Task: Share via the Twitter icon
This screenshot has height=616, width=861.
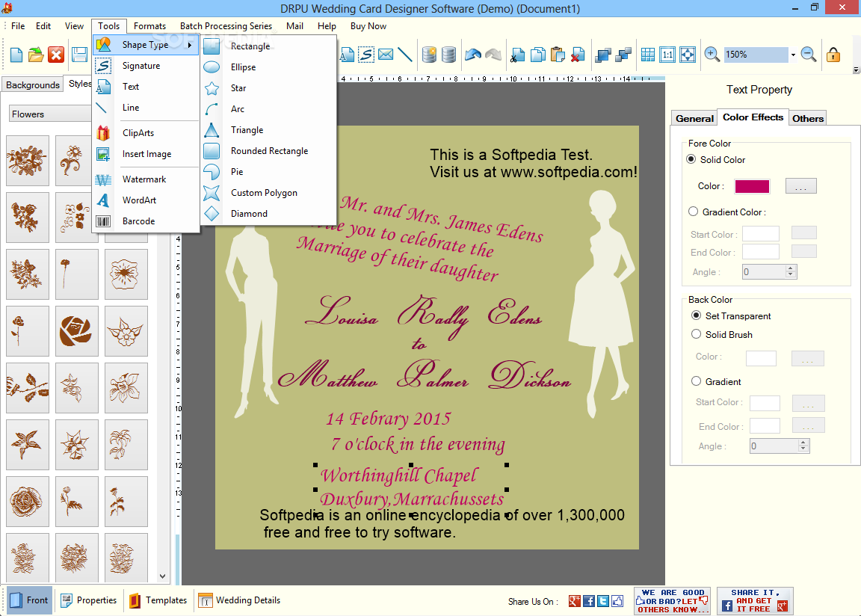Action: (x=603, y=601)
